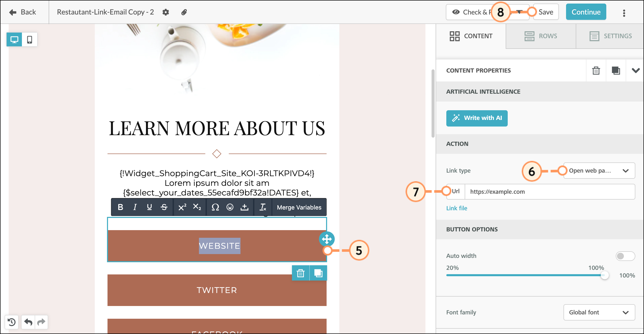Switch to desktop preview mode
This screenshot has width=644, height=334.
14,39
